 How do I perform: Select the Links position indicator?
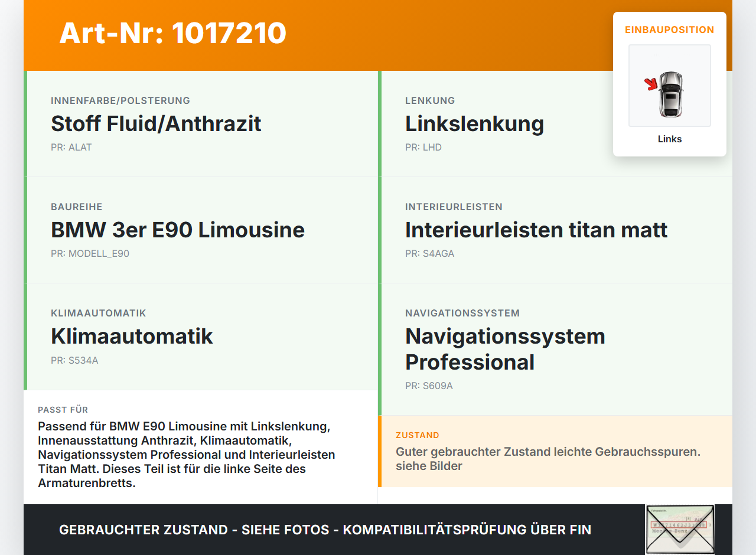click(669, 139)
